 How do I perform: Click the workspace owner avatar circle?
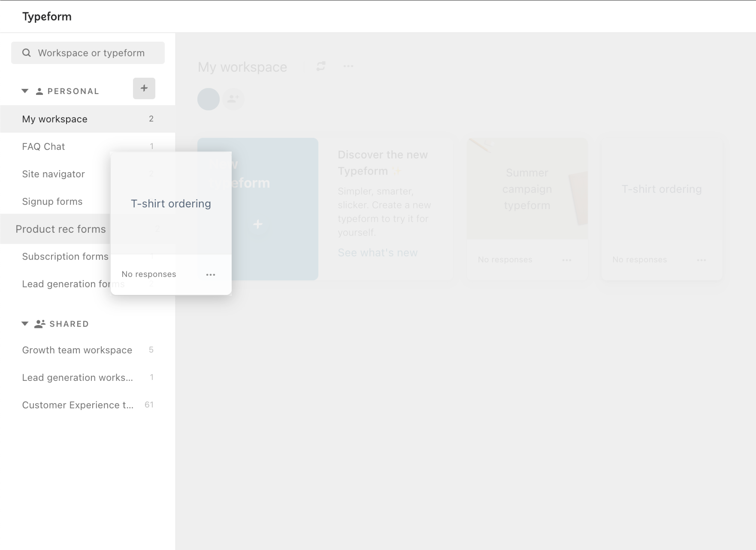[208, 99]
